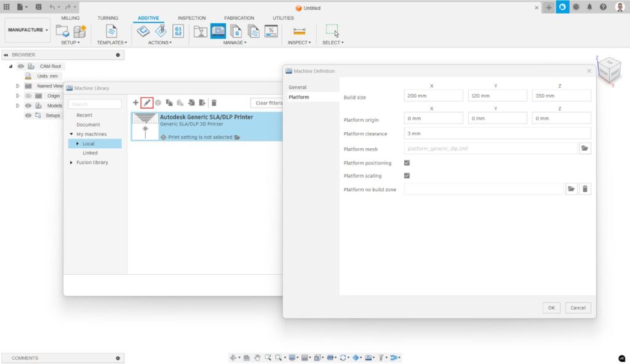Click the Platform clearance field
The width and height of the screenshot is (630, 364).
(x=497, y=133)
